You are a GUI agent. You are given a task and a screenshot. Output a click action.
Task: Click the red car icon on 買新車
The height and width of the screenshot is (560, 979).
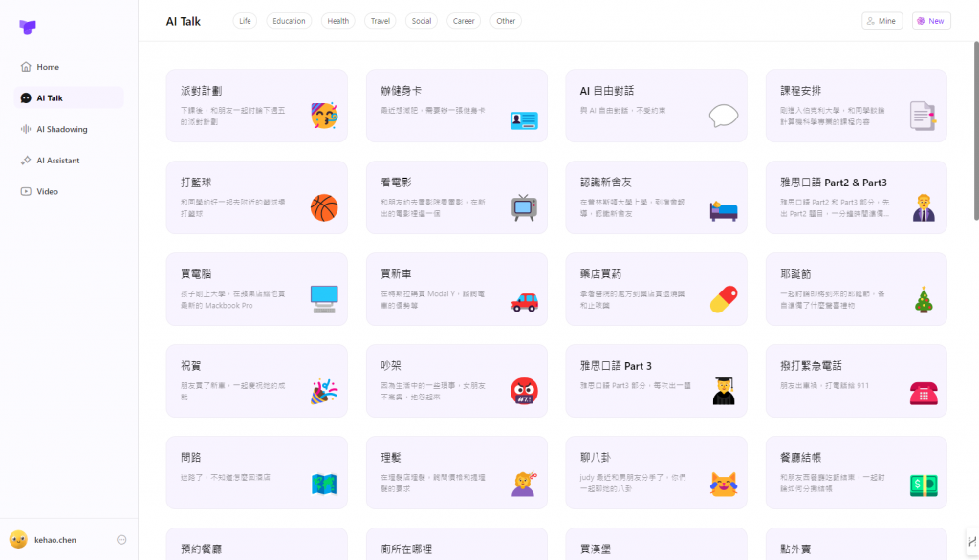(x=524, y=302)
